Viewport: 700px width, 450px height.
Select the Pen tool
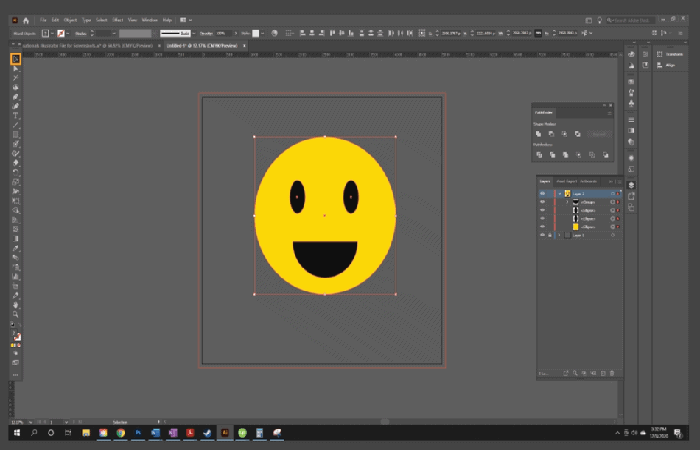click(16, 97)
